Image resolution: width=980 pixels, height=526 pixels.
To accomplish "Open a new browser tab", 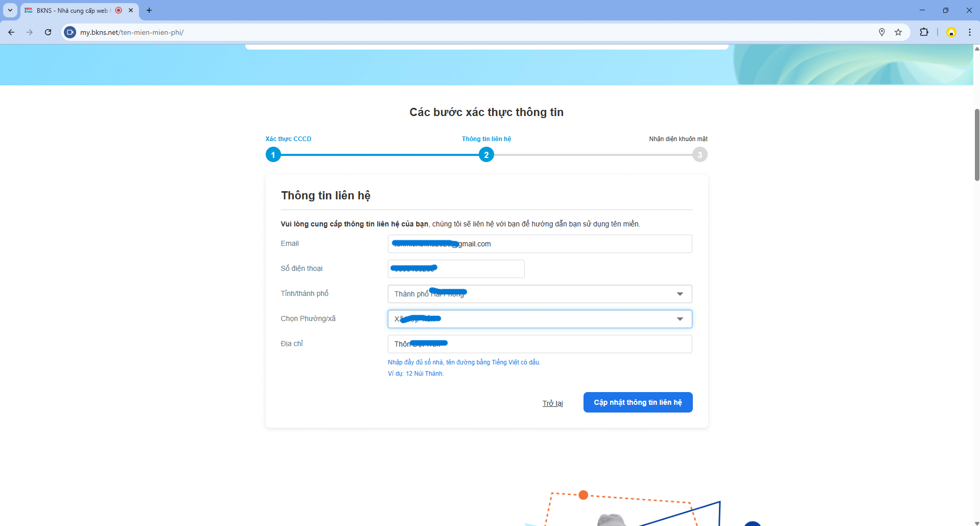I will [x=149, y=10].
